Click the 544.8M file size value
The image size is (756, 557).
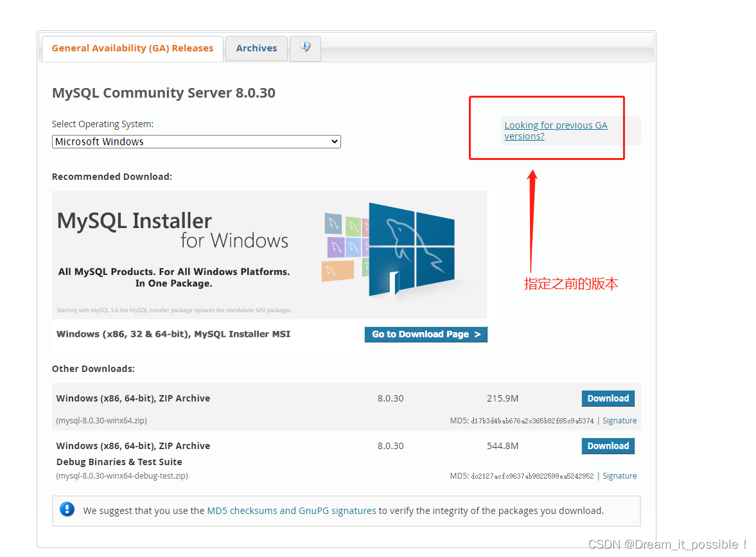click(502, 446)
